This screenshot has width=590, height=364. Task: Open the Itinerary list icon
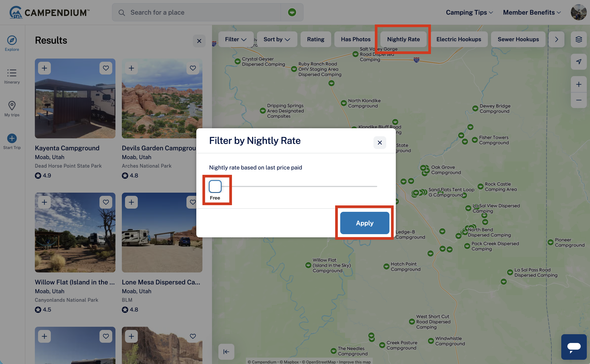[x=12, y=73]
